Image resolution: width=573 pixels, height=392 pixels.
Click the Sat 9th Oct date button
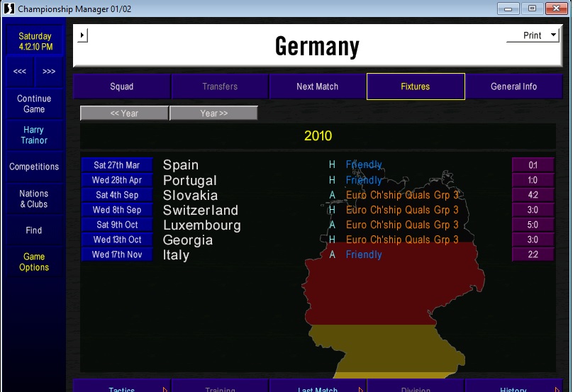click(x=117, y=225)
